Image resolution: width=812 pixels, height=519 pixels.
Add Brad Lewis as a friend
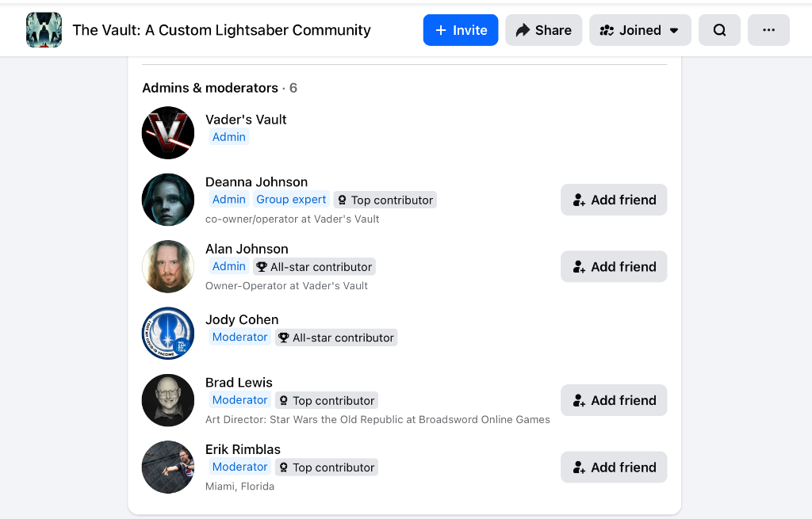click(614, 400)
